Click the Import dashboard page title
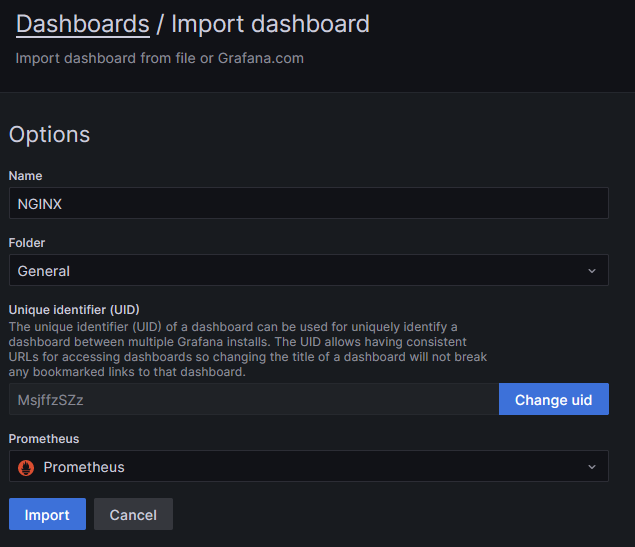Image resolution: width=635 pixels, height=547 pixels. [270, 24]
